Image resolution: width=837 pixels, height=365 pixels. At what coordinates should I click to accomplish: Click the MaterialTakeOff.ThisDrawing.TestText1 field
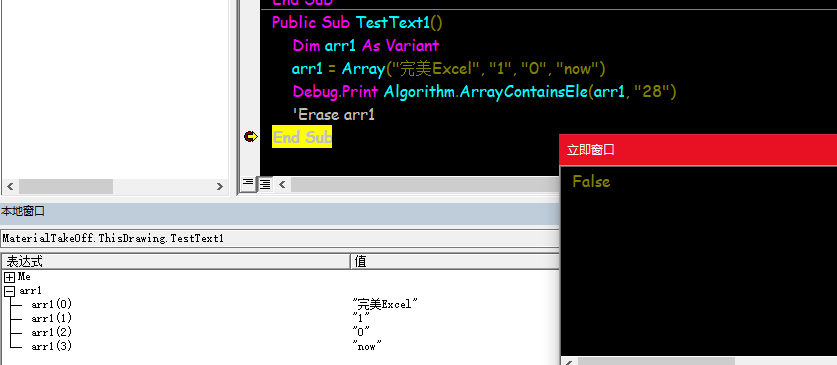tap(280, 239)
